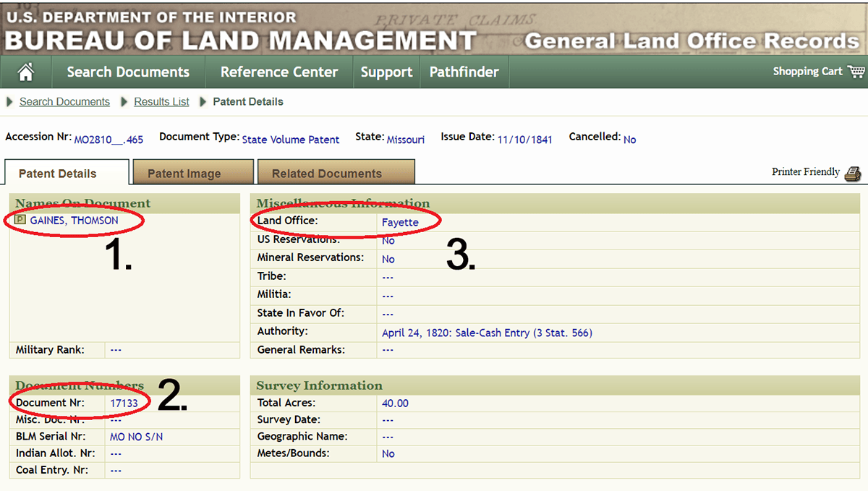868x491 pixels.
Task: Follow the Results List breadcrumb link
Action: [161, 102]
